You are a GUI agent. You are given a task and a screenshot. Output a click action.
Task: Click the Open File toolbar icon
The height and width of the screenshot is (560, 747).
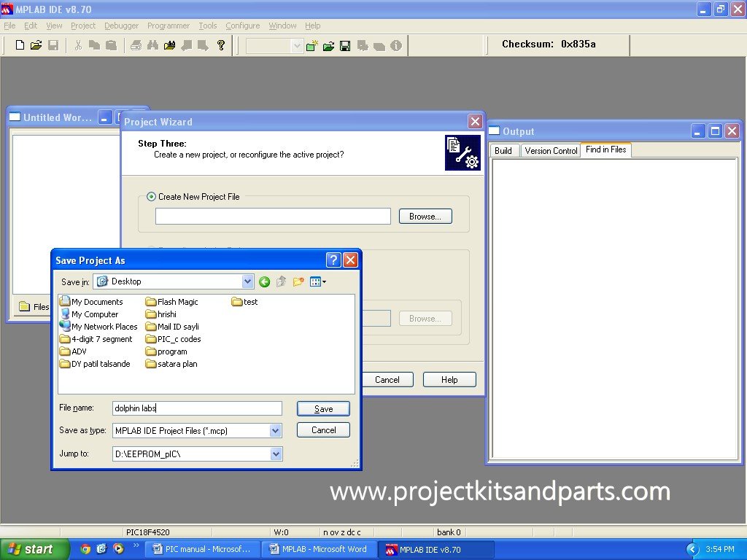(x=36, y=45)
